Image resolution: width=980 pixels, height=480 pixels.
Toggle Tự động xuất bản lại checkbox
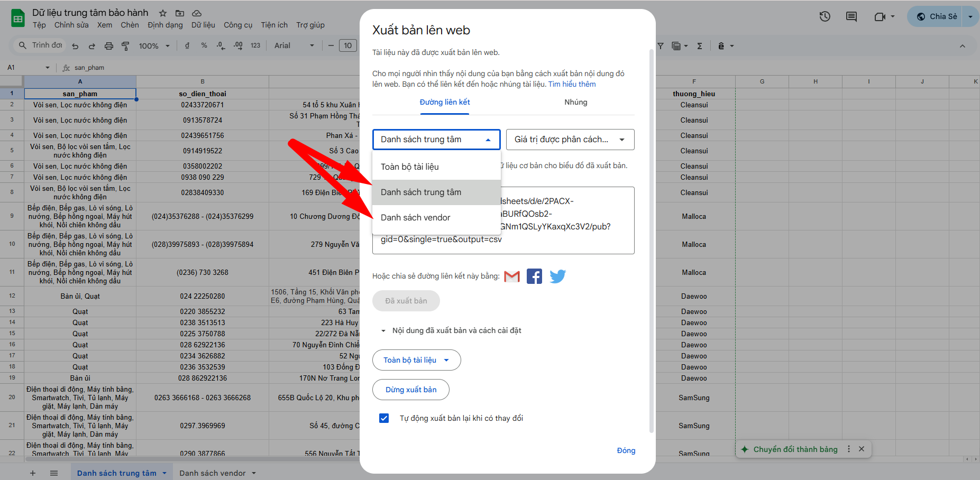(384, 418)
